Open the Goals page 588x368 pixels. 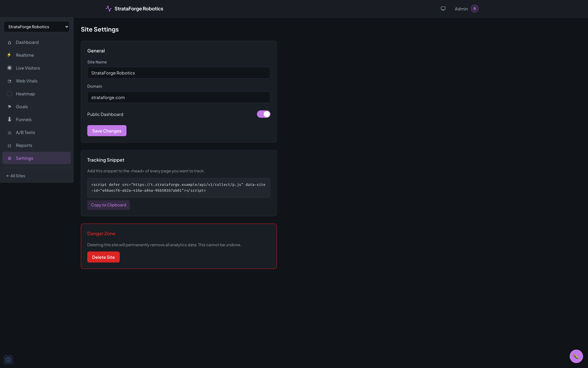[36, 107]
